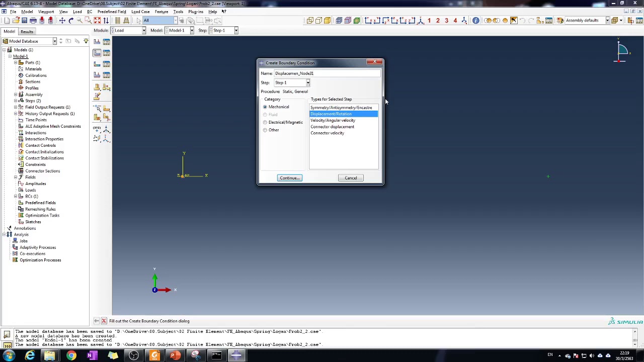644x362 pixels.
Task: Open the Boundary Condition Manager icon
Action: pyautogui.click(x=106, y=53)
